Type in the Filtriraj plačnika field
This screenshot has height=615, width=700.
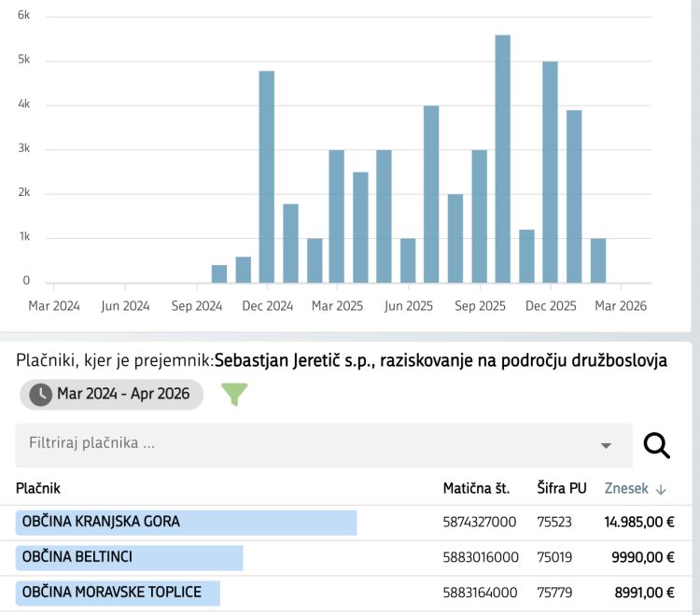click(x=299, y=445)
